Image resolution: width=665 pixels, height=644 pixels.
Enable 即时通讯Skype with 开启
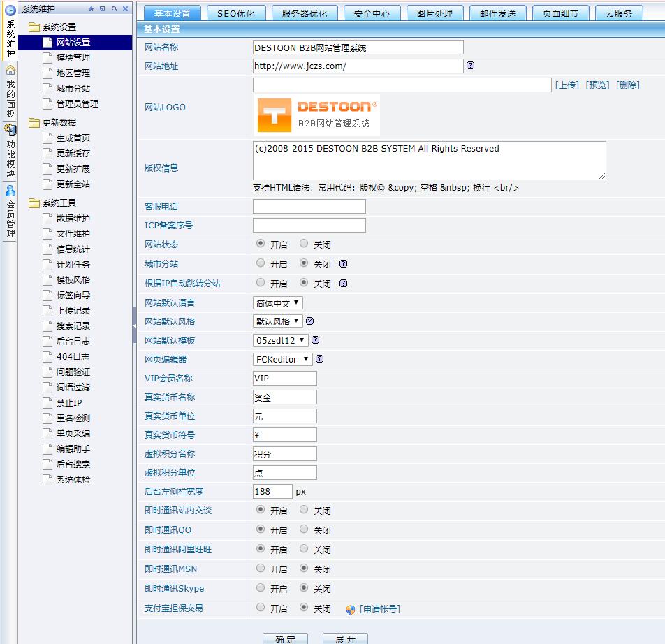(x=261, y=587)
